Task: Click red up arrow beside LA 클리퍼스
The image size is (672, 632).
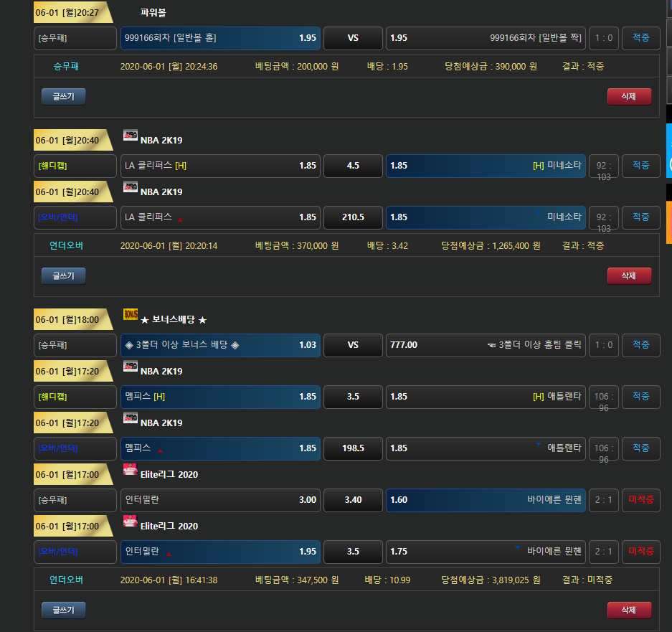Action: click(180, 220)
